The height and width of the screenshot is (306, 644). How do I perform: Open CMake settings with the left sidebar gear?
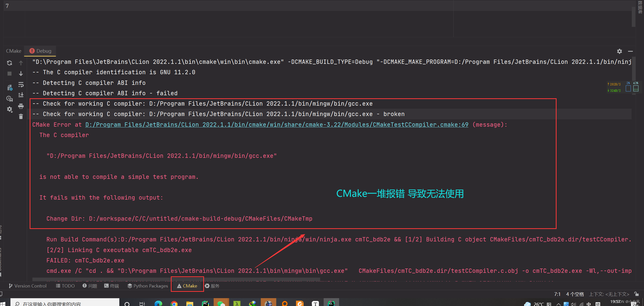(9, 109)
